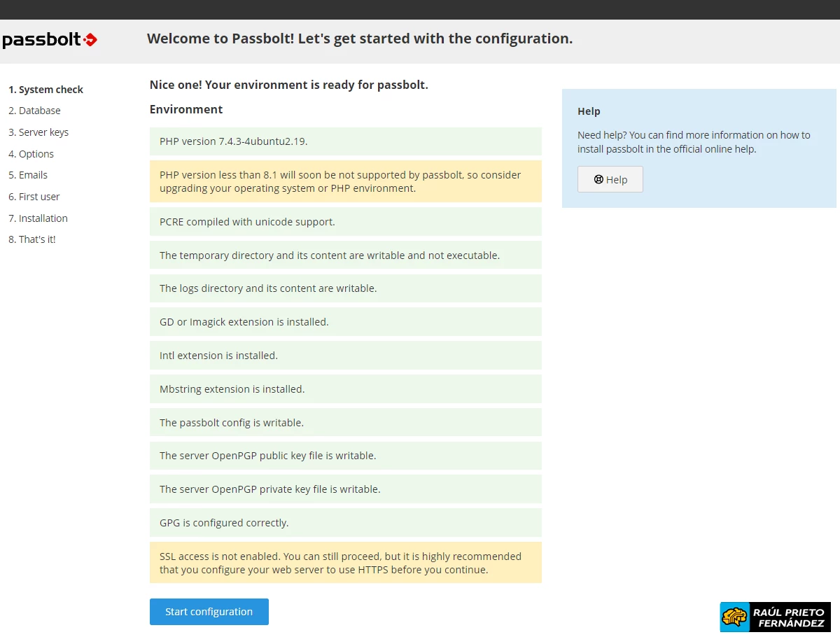Open the Server keys step
The width and height of the screenshot is (840, 644).
click(38, 132)
